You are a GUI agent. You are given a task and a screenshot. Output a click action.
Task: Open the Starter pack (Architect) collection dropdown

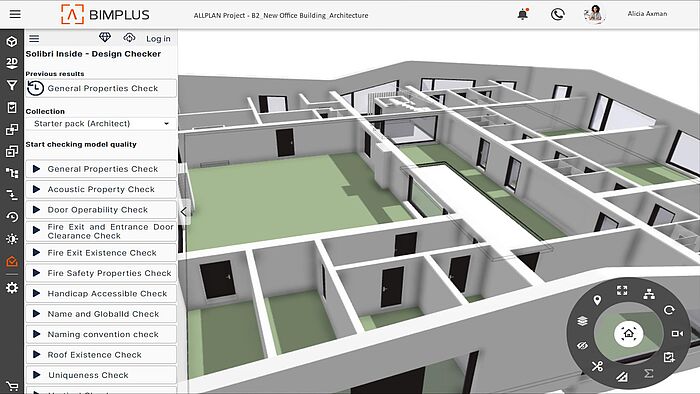[101, 124]
